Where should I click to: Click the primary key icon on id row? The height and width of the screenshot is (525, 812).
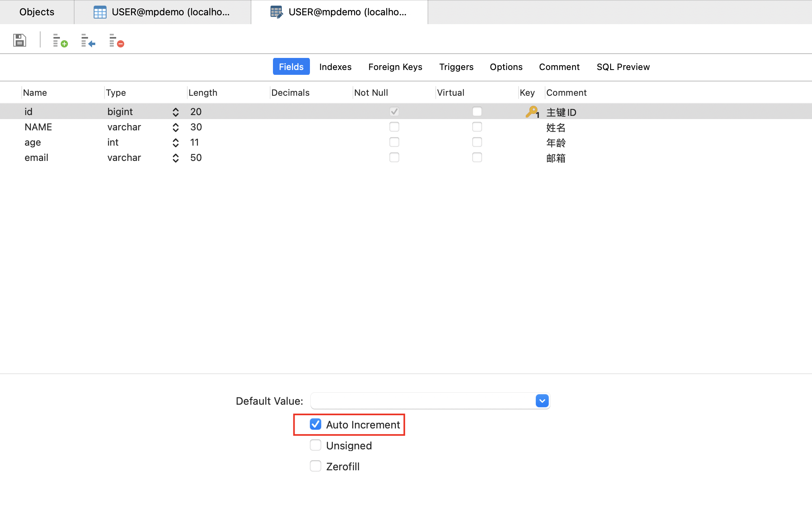(531, 111)
